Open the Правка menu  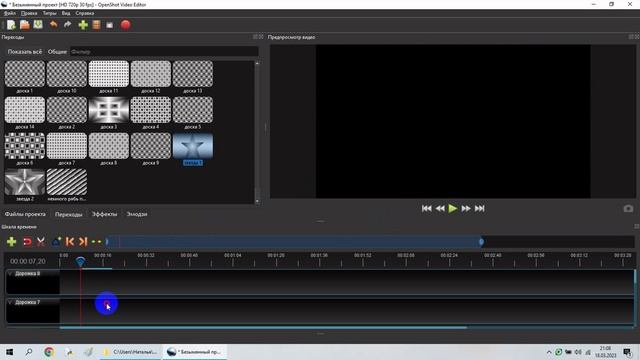29,13
